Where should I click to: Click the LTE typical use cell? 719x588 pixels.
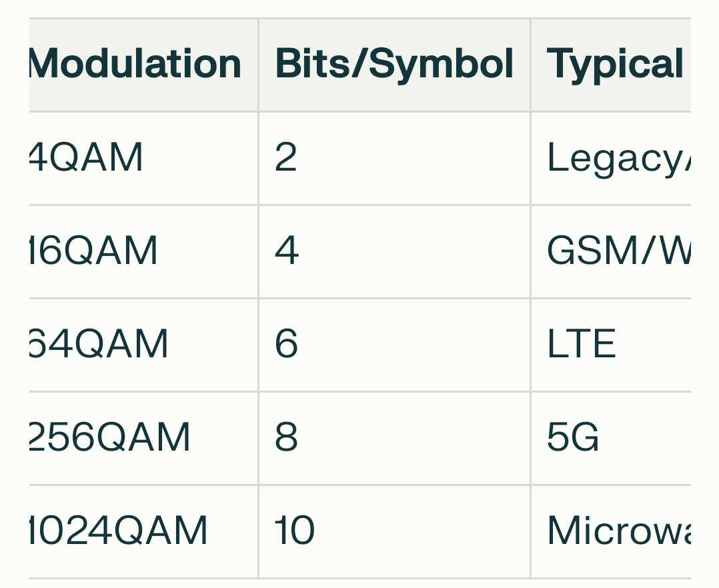point(611,345)
